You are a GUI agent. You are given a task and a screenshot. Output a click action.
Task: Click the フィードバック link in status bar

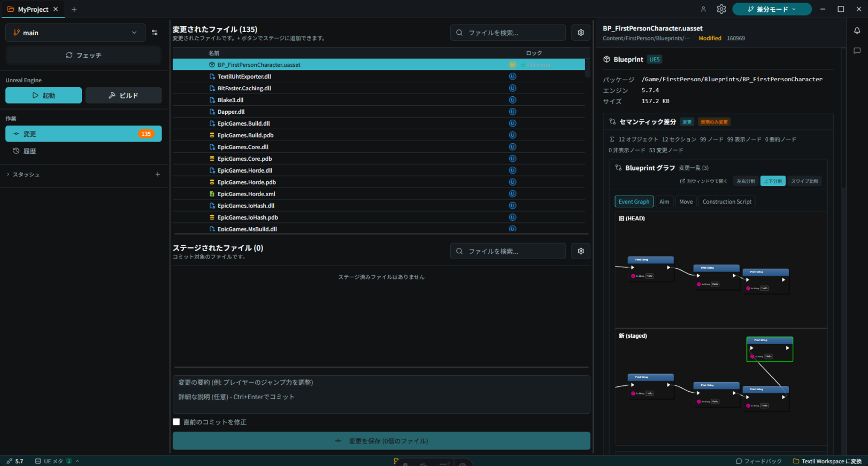coord(759,461)
